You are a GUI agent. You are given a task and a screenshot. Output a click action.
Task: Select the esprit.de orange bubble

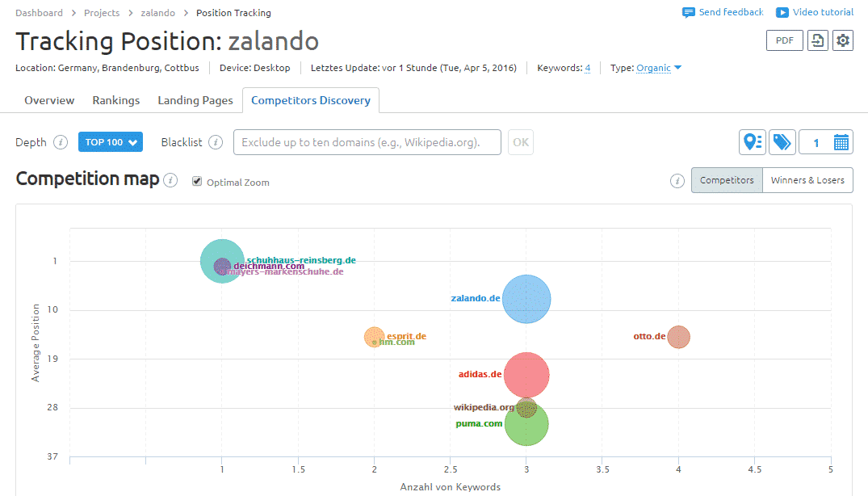coord(374,336)
